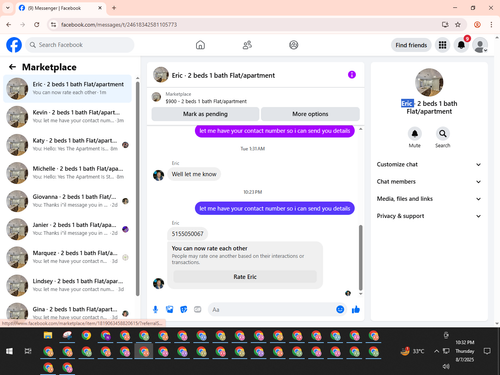Viewport: 500px width, 375px height.
Task: Open Michelle's conversation in the list
Action: 68,173
